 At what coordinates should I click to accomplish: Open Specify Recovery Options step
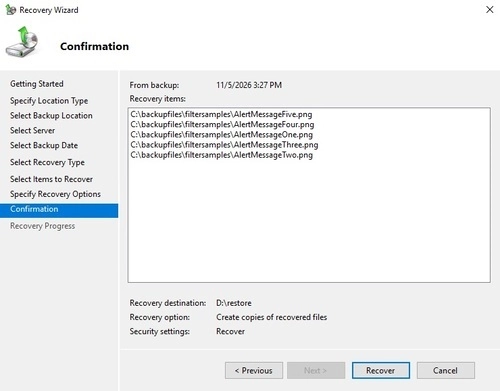pos(55,194)
